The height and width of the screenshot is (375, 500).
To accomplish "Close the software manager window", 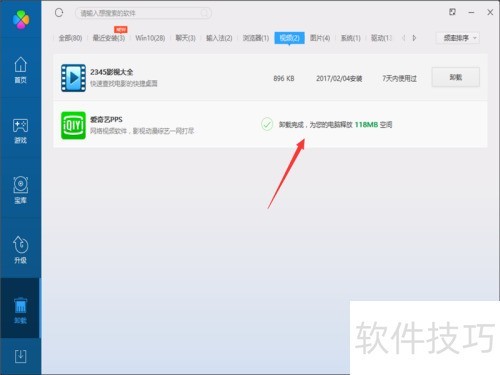I will tap(490, 12).
